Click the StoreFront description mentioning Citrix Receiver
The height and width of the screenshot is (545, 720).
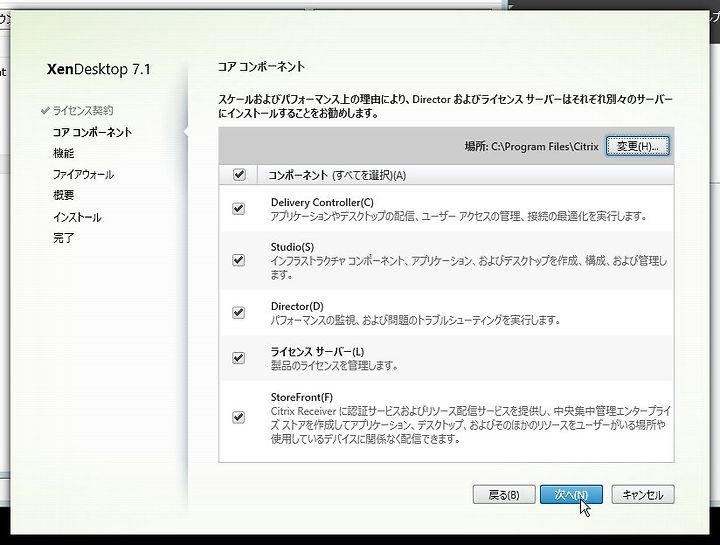click(470, 425)
